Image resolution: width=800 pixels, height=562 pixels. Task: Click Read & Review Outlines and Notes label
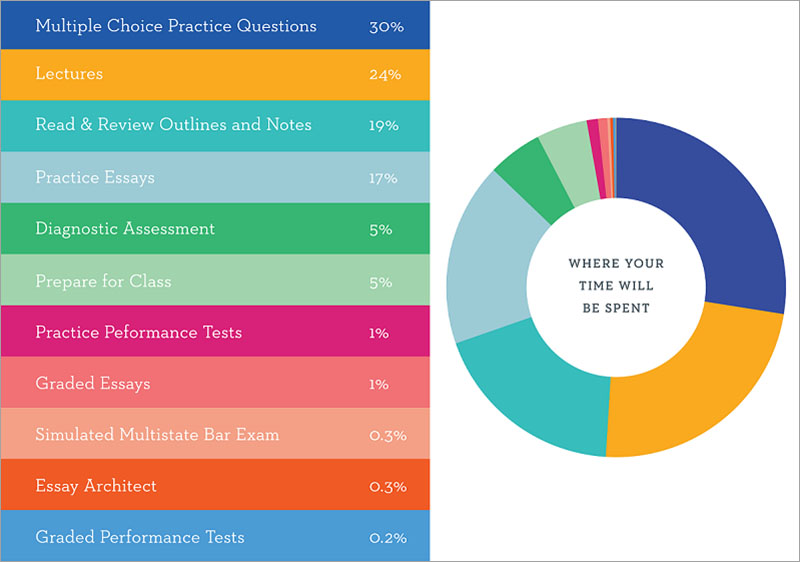click(173, 125)
